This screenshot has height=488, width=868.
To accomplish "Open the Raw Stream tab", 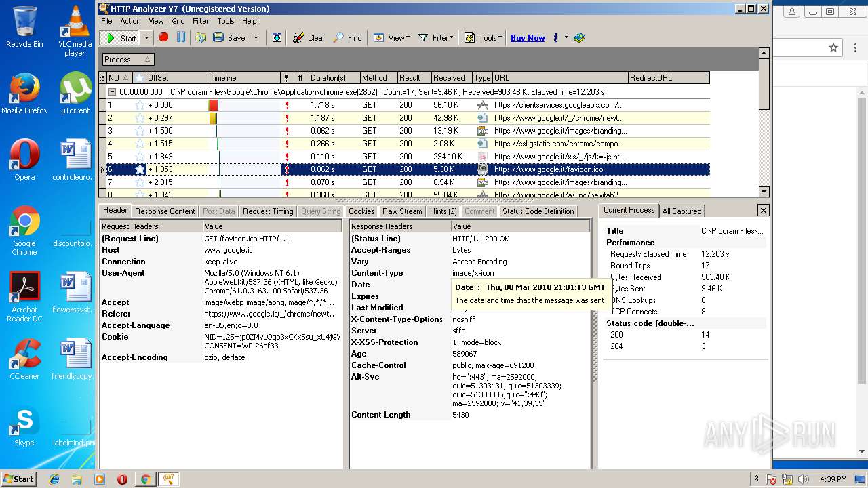I will [402, 211].
